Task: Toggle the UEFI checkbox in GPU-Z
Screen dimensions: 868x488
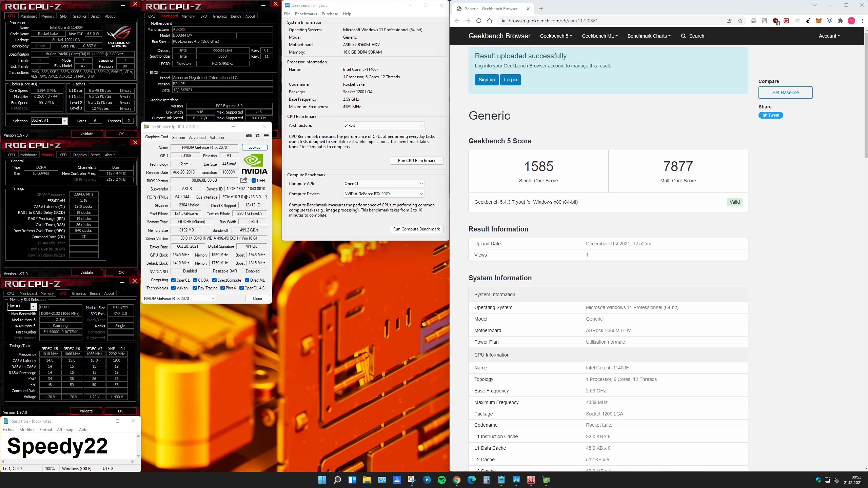Action: tap(254, 180)
